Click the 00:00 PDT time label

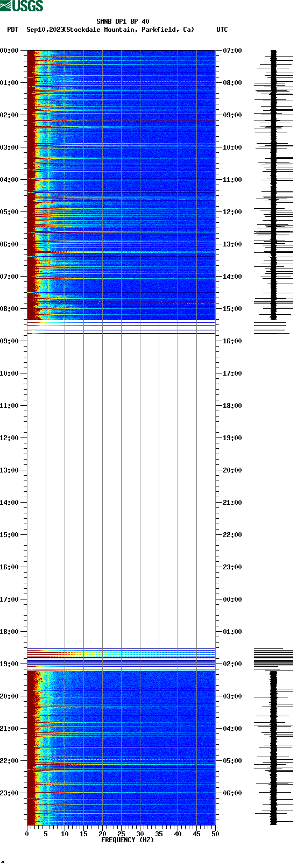pyautogui.click(x=9, y=51)
